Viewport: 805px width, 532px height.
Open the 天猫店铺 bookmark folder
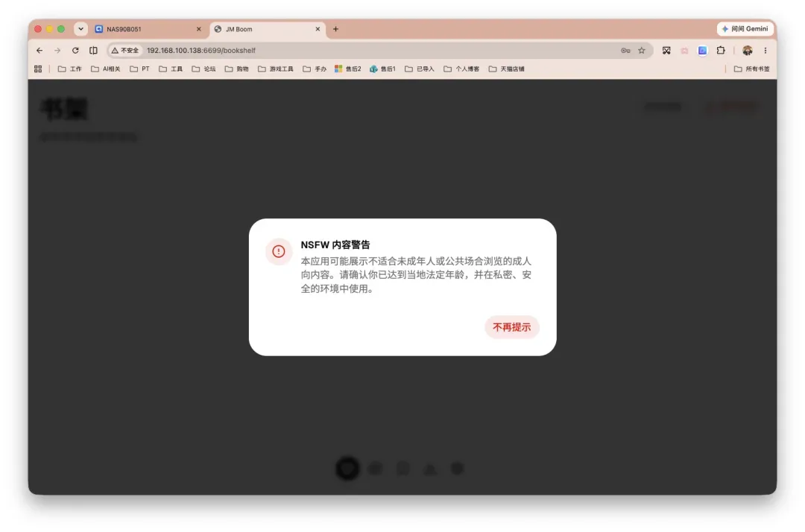point(507,69)
